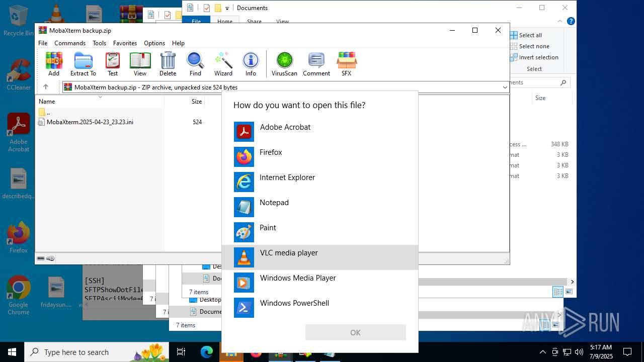This screenshot has height=362, width=644.
Task: Switch Explorer to large icons view
Action: click(x=569, y=292)
